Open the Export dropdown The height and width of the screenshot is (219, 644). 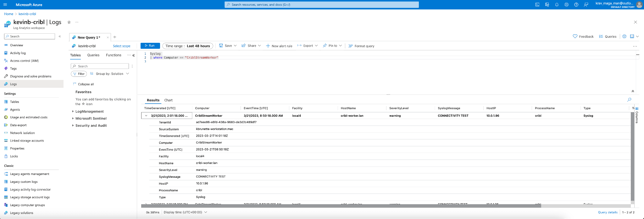coord(308,46)
